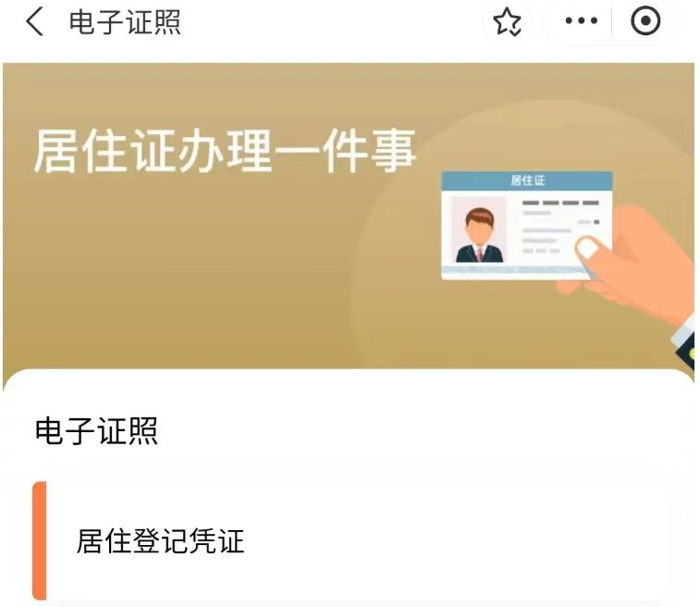Tap the divider line between the dots and circle icons
Image resolution: width=700 pixels, height=607 pixels.
[x=611, y=20]
